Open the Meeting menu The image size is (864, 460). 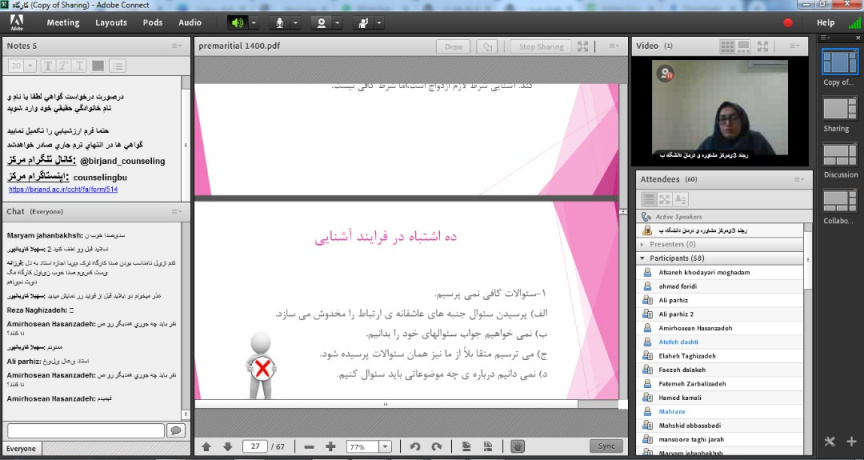[63, 23]
